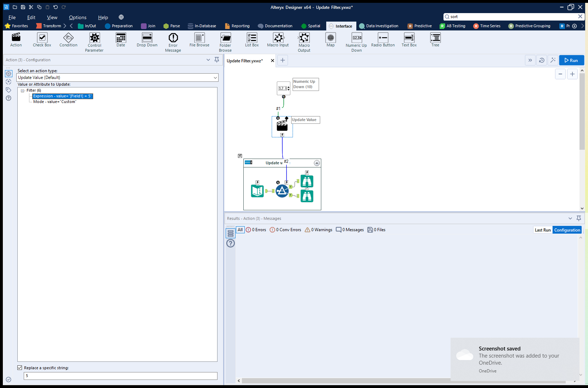The image size is (588, 388).
Task: Add a Numeric Up Down tool
Action: [356, 40]
